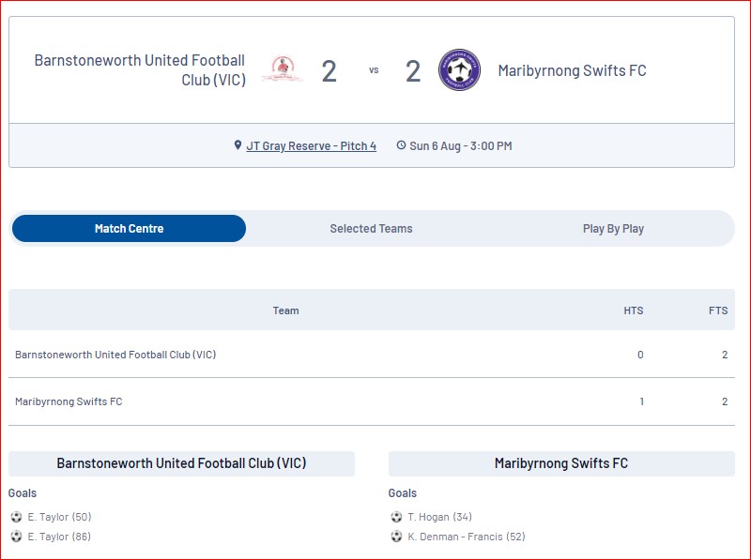Click the clock icon next to match time

click(401, 145)
